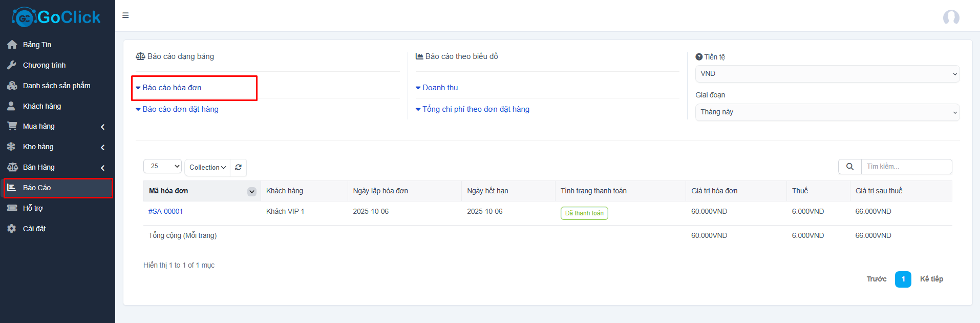Click the refresh table icon
Screen dimensions: 980x323
point(238,168)
